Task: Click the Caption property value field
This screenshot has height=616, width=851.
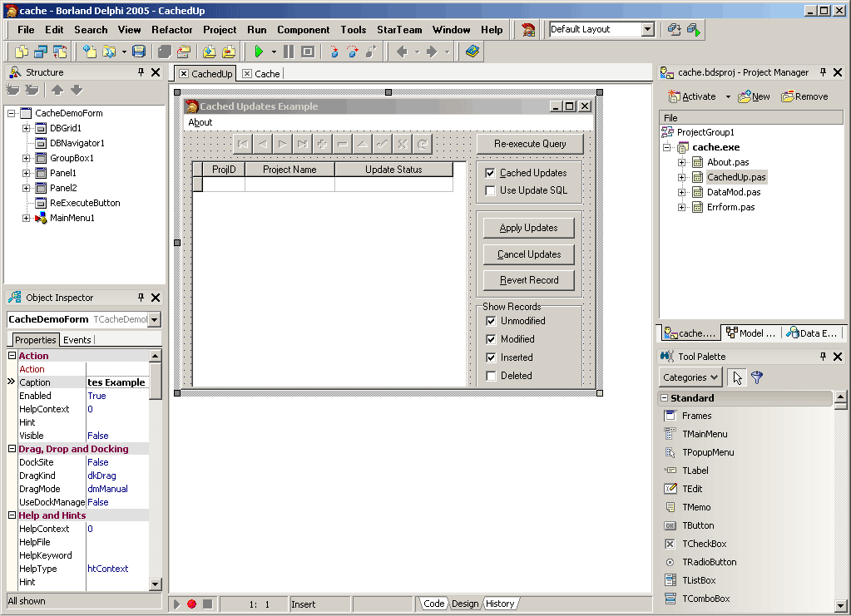Action: (x=116, y=382)
